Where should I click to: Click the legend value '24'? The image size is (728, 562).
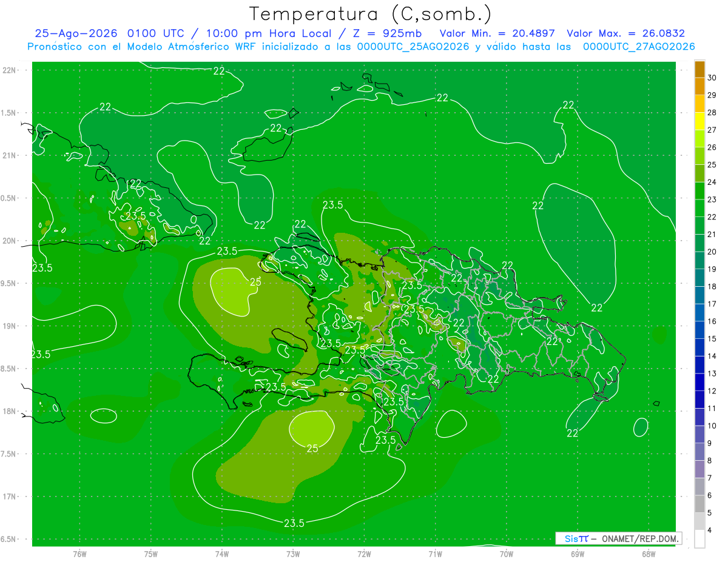tap(712, 182)
